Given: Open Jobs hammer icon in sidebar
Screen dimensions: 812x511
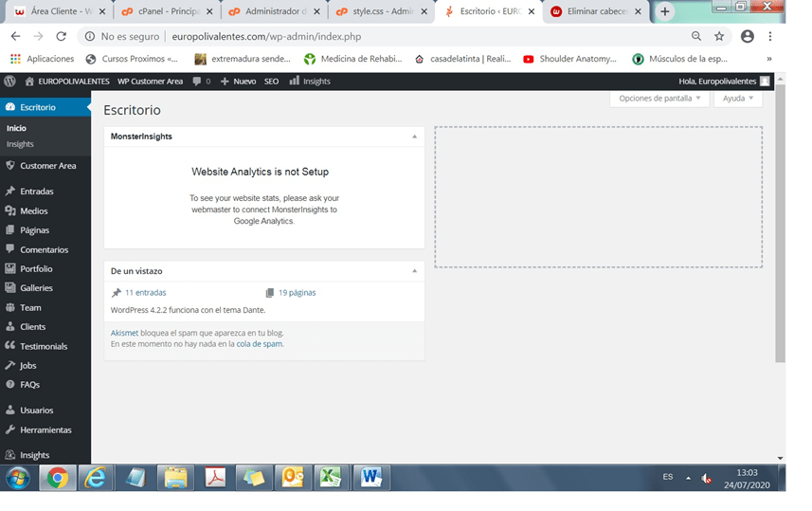Looking at the screenshot, I should (x=9, y=365).
